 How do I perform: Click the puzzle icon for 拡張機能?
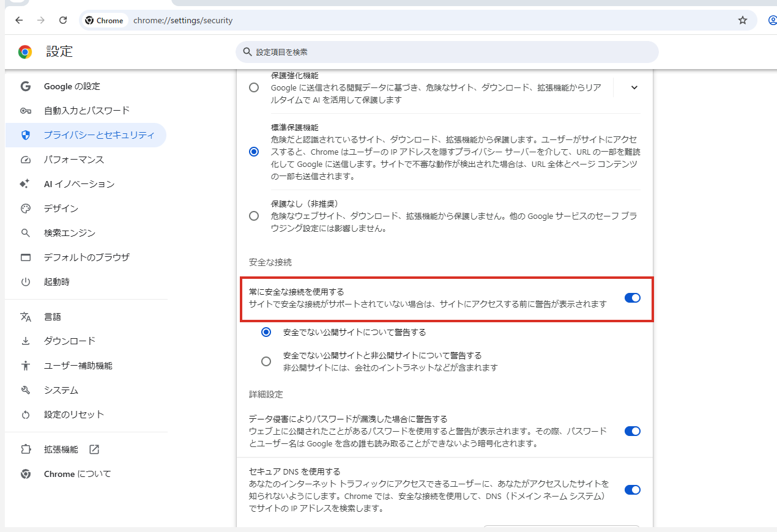[25, 449]
